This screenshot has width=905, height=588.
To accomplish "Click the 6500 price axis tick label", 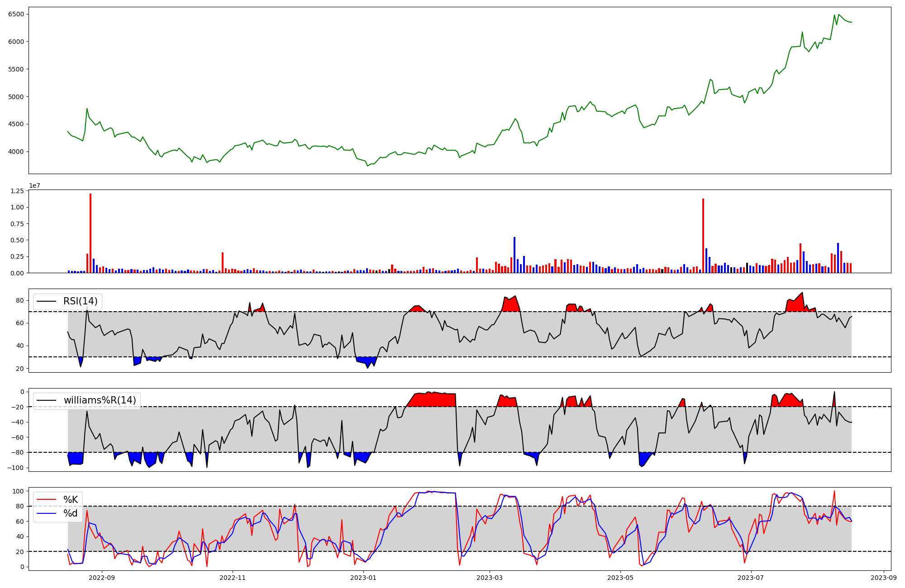I will click(16, 14).
